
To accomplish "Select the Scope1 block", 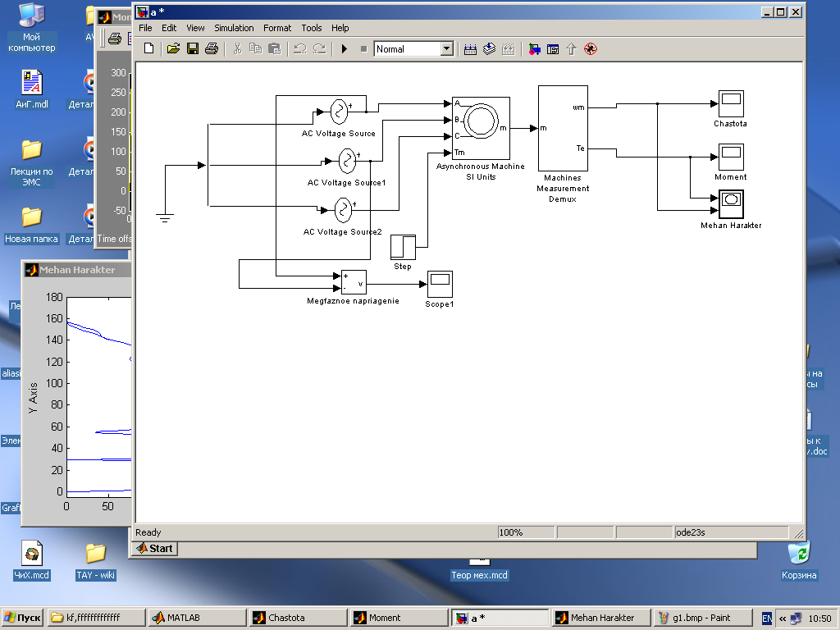I will (x=440, y=284).
